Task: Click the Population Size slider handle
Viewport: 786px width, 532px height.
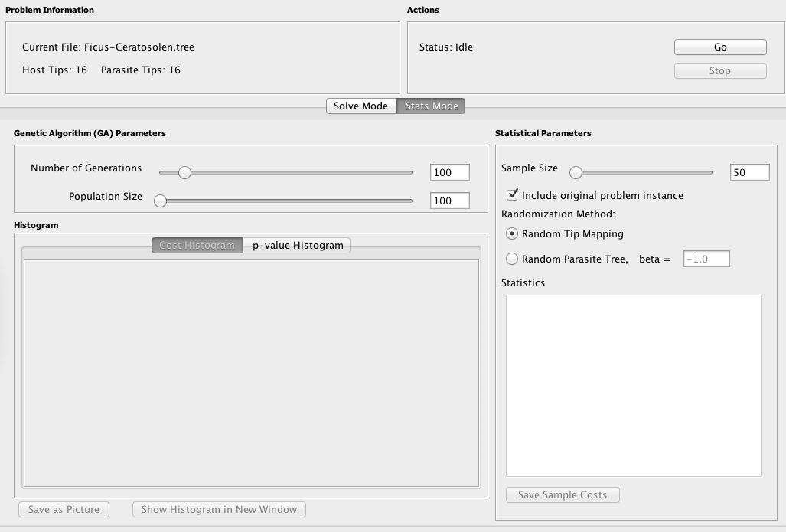Action: (160, 201)
